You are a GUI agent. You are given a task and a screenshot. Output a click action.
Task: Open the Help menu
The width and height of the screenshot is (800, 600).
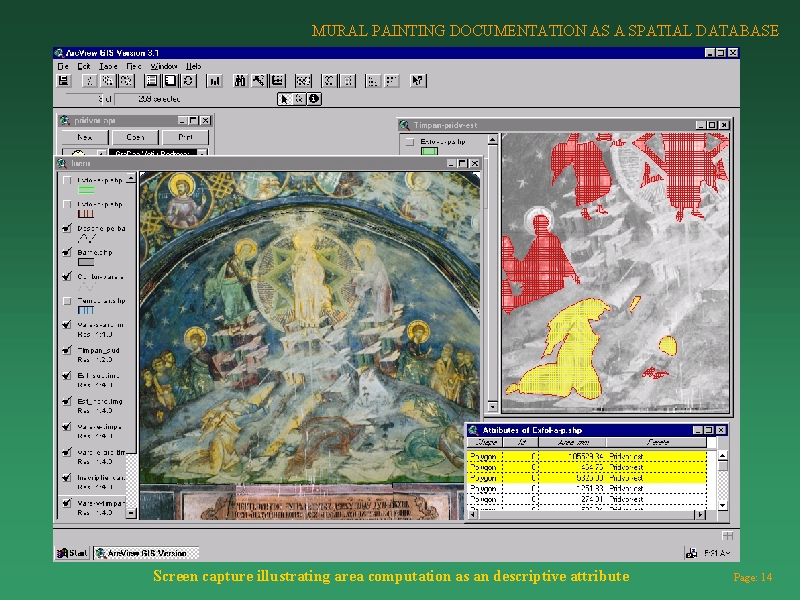(193, 66)
